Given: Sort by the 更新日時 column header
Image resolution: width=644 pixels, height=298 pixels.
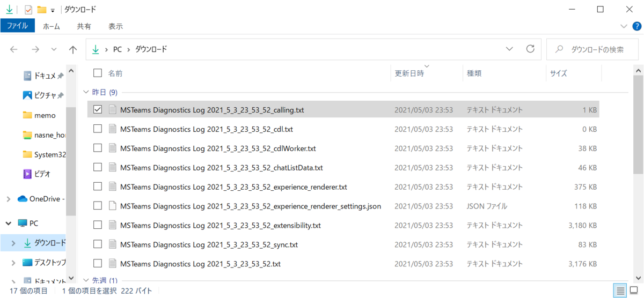Looking at the screenshot, I should tap(409, 73).
